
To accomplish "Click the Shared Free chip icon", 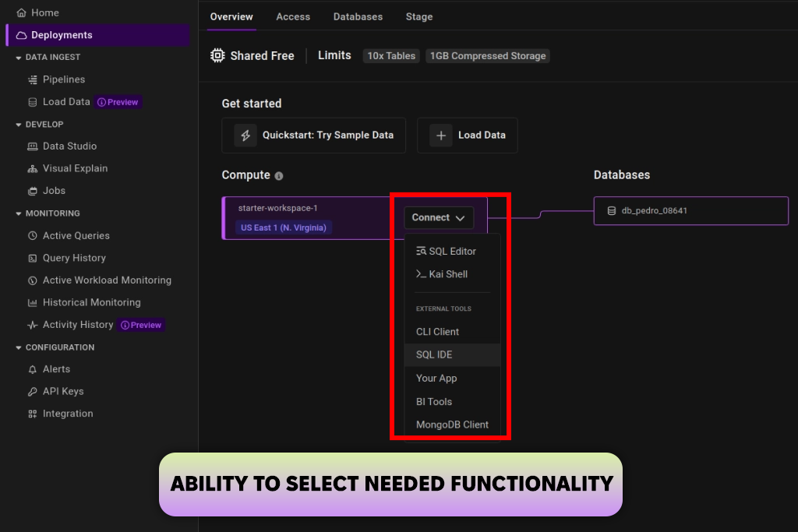I will point(218,55).
